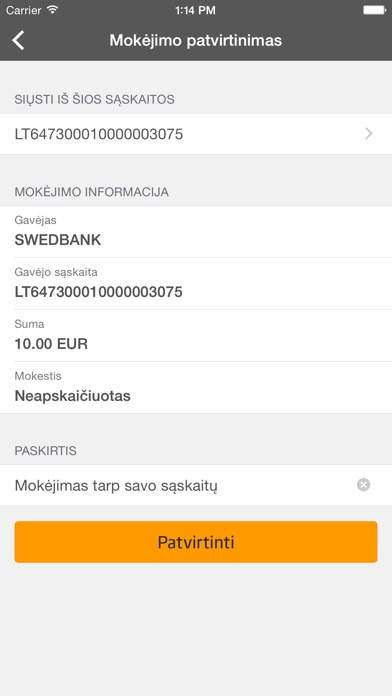Select the sender account LT647300010000003075 row

coord(196,134)
